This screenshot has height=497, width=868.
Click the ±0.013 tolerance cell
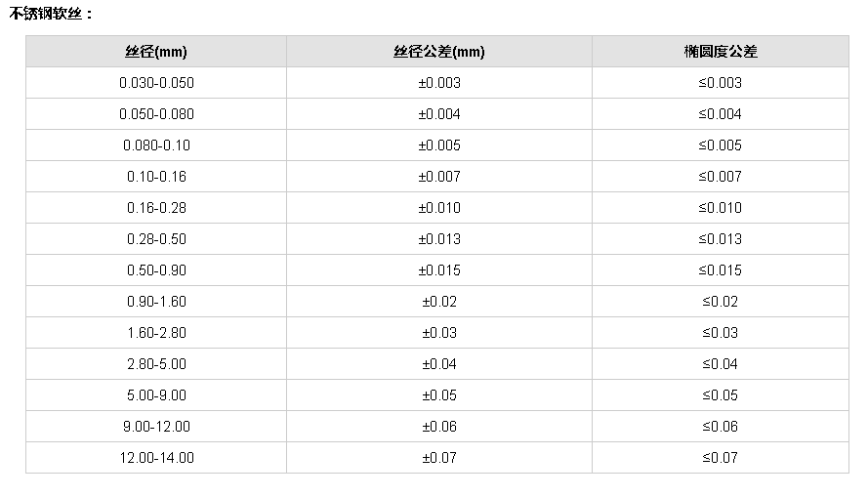(x=438, y=239)
